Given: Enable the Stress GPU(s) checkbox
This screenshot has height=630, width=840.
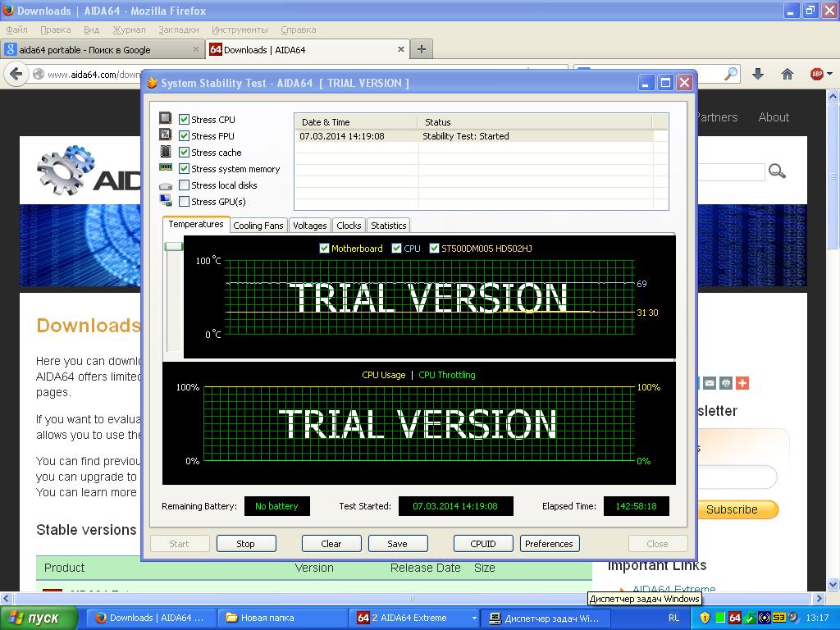Looking at the screenshot, I should coord(184,202).
